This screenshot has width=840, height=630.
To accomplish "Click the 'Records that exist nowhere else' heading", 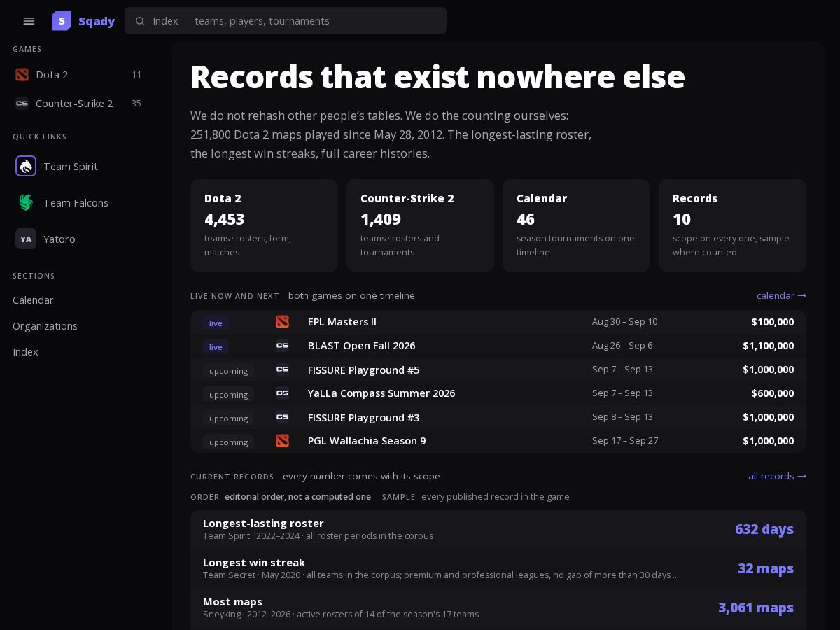I will pyautogui.click(x=437, y=77).
